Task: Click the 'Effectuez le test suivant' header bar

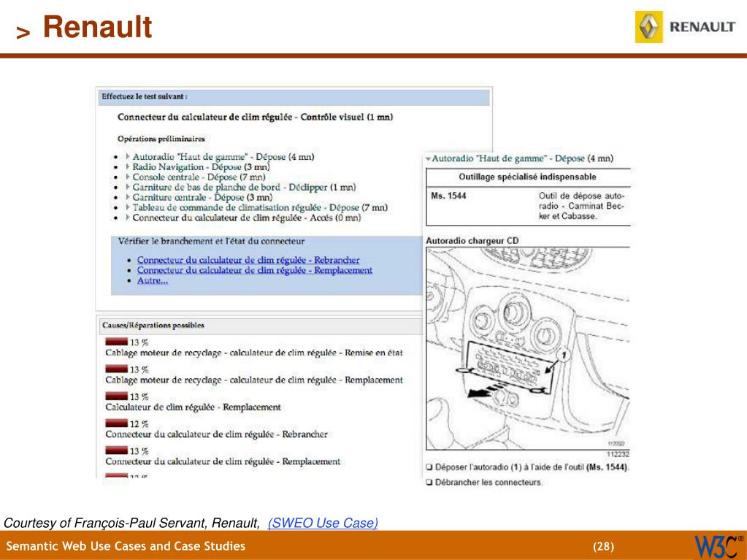Action: coord(294,96)
